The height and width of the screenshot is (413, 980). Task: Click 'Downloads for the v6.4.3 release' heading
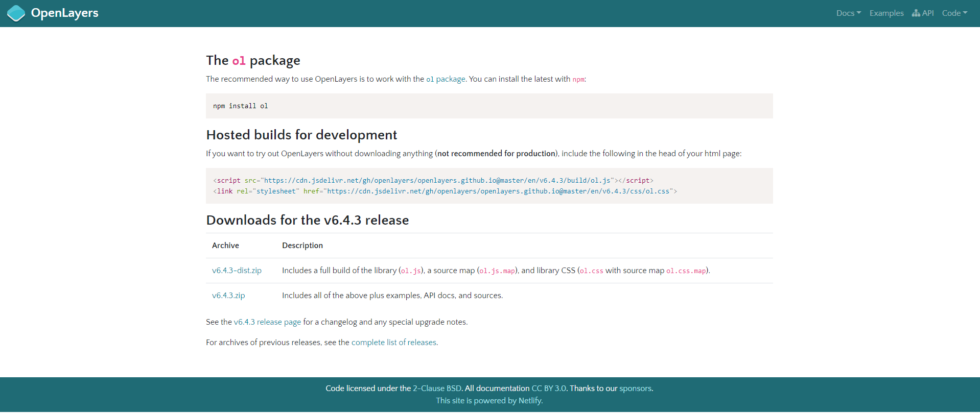pyautogui.click(x=308, y=220)
